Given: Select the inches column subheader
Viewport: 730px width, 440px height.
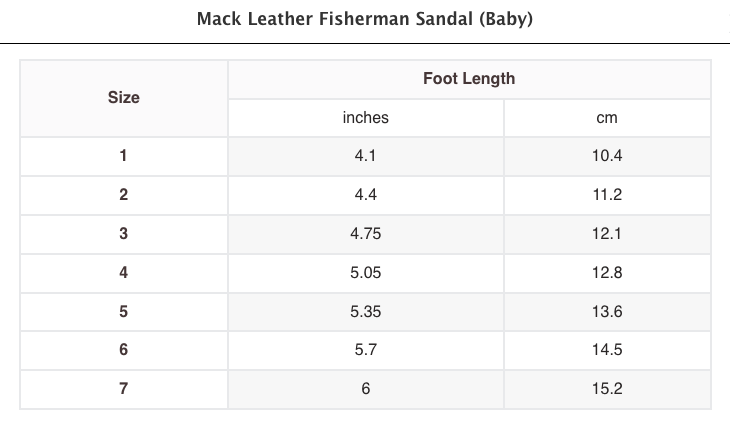Looking at the screenshot, I should pos(365,118).
